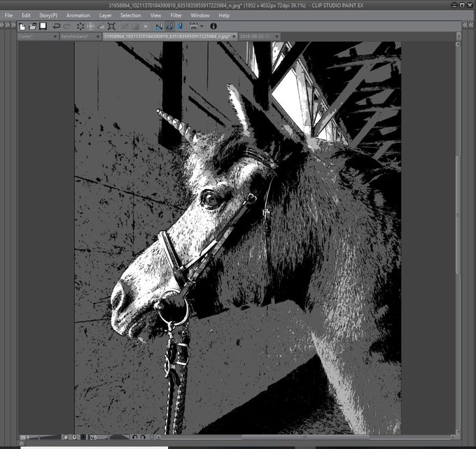Viewport: 476px width, 449px height.
Task: Close the KenshinSano* tab
Action: 98,36
